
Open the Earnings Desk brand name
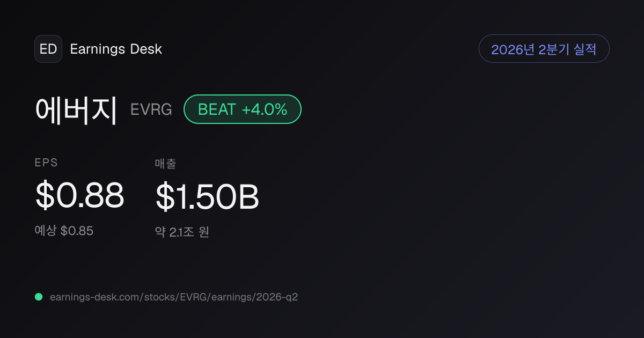tap(116, 49)
